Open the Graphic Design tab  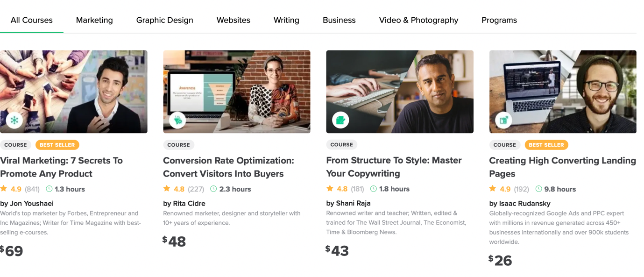[x=164, y=20]
